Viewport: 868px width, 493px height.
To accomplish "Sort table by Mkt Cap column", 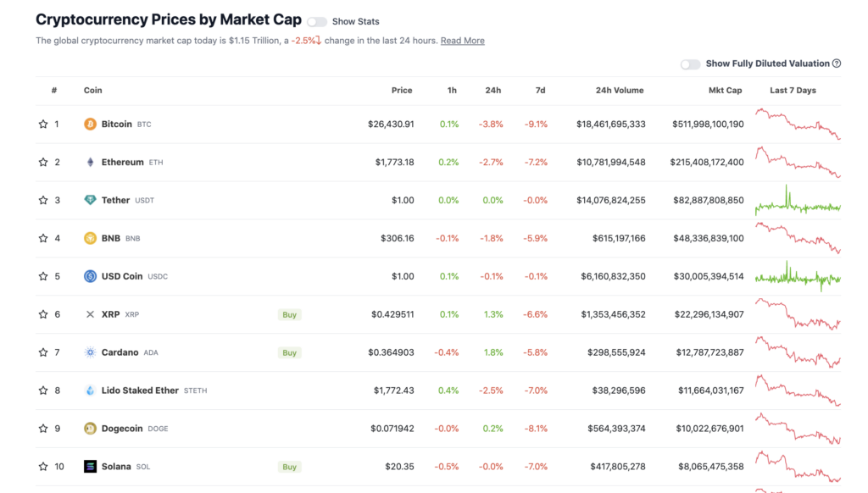I will tap(725, 91).
